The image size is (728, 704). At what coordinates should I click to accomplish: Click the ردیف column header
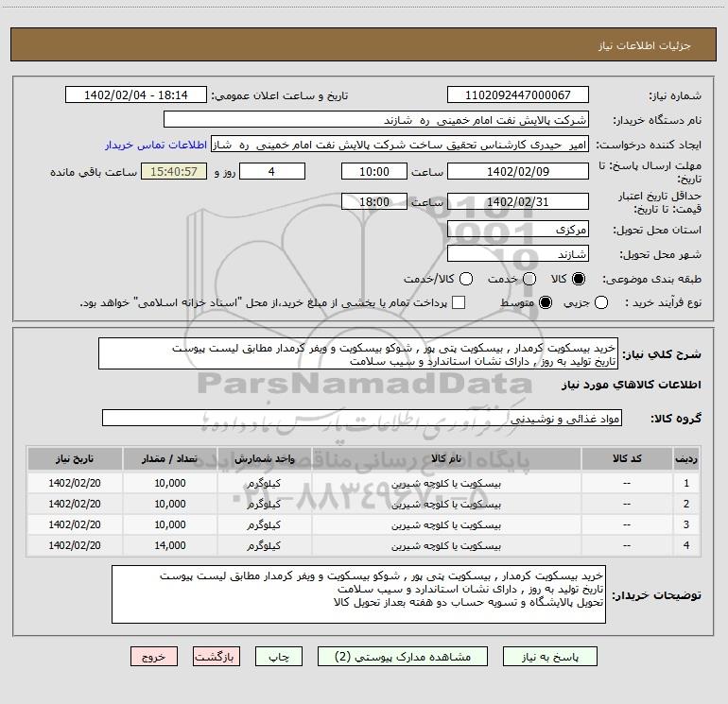pyautogui.click(x=686, y=458)
